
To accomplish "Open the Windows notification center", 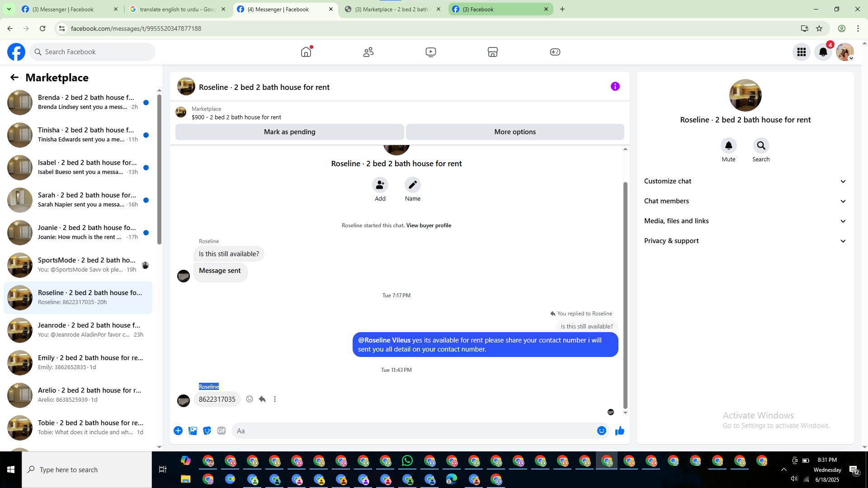I will click(x=854, y=470).
